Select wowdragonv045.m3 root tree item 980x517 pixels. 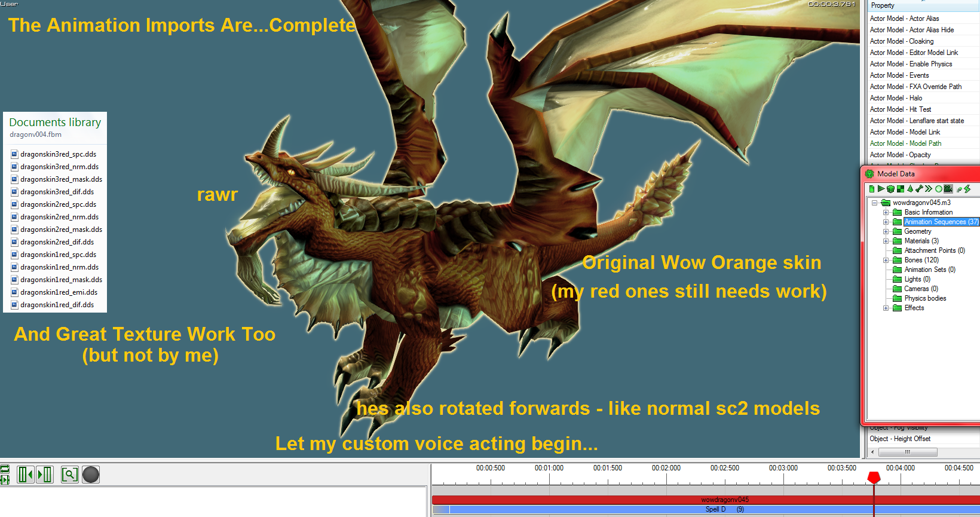pyautogui.click(x=921, y=203)
